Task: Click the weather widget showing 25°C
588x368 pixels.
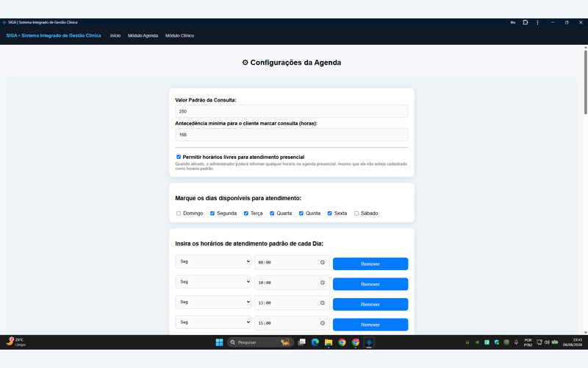Action: click(x=15, y=342)
